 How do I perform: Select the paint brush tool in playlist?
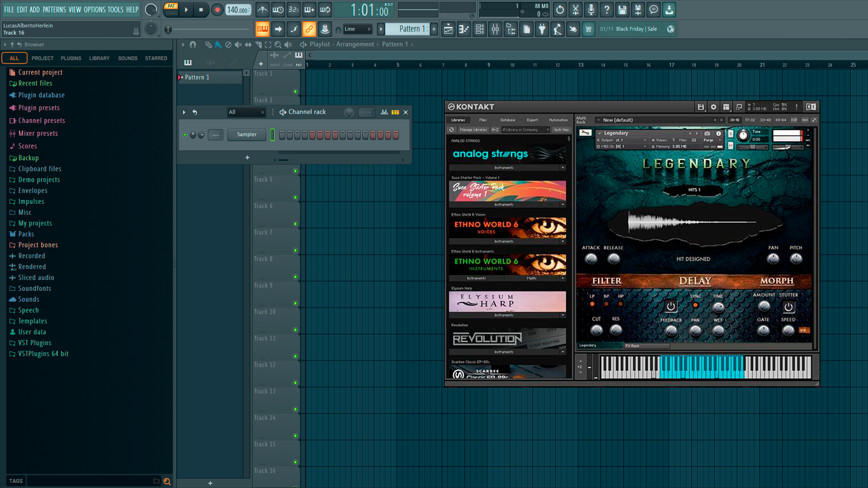[x=218, y=44]
